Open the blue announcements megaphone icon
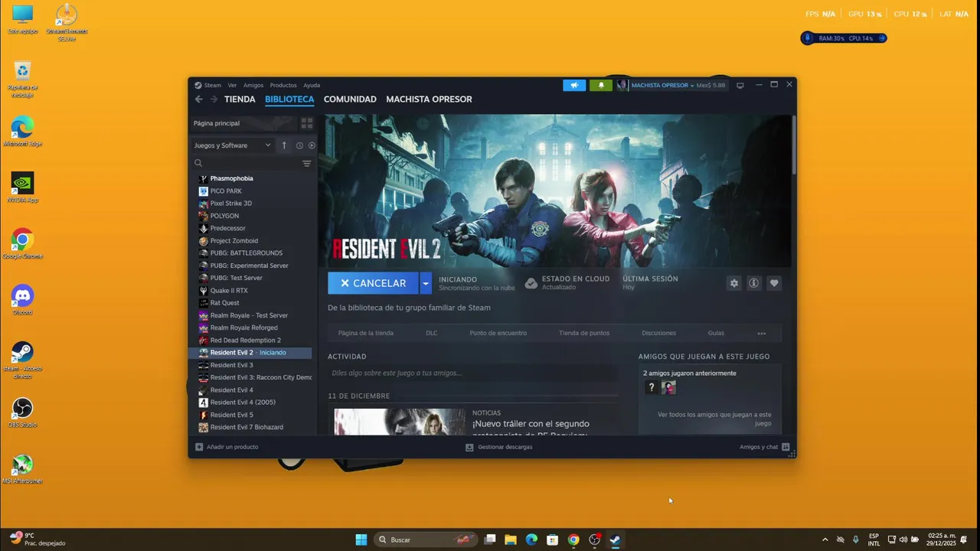Image resolution: width=980 pixels, height=551 pixels. click(x=574, y=85)
